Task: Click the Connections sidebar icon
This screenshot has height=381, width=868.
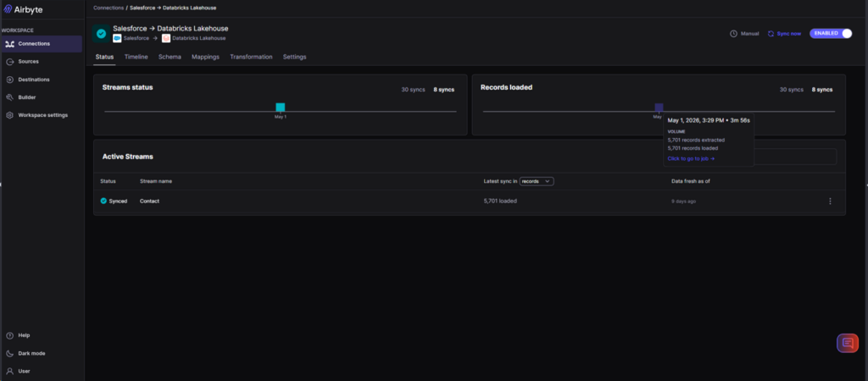Action: (x=9, y=44)
